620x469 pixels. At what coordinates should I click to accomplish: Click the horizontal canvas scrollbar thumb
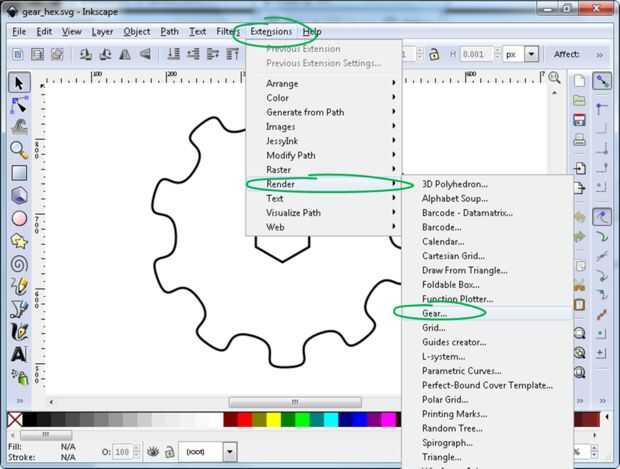point(295,403)
